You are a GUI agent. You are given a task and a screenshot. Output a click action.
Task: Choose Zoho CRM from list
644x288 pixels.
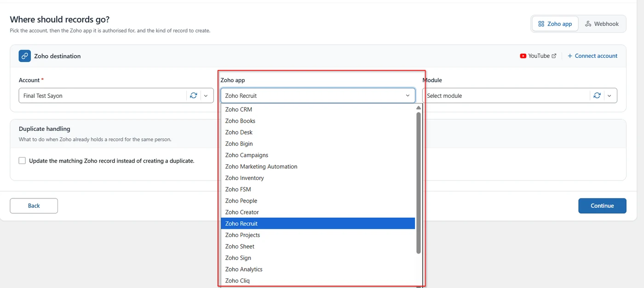pos(318,109)
